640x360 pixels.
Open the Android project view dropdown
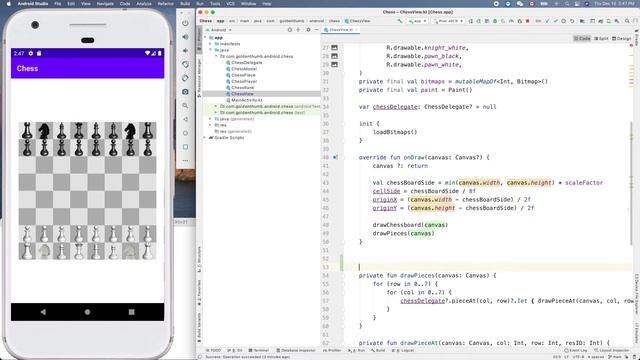tap(221, 30)
